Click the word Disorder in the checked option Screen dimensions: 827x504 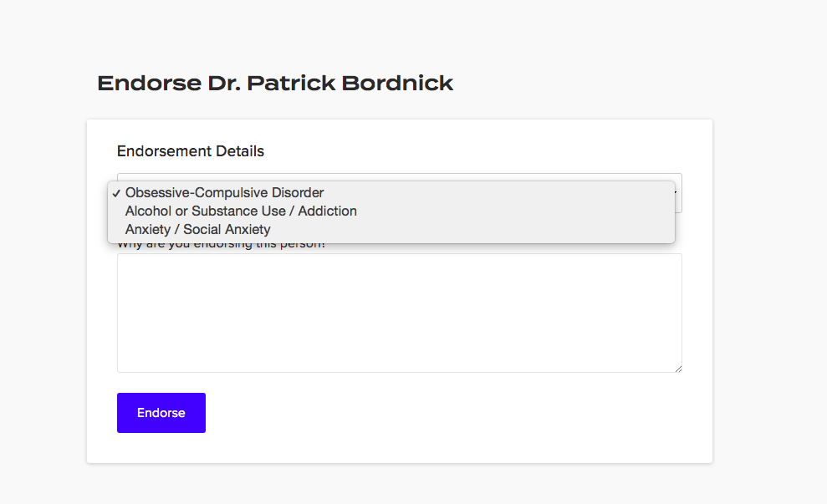point(298,192)
